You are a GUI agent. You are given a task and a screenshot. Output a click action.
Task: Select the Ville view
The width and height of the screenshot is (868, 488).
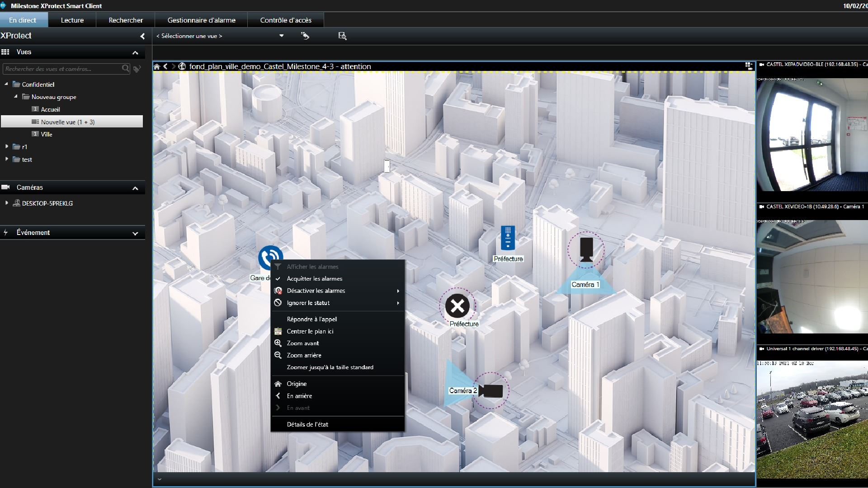coord(47,134)
